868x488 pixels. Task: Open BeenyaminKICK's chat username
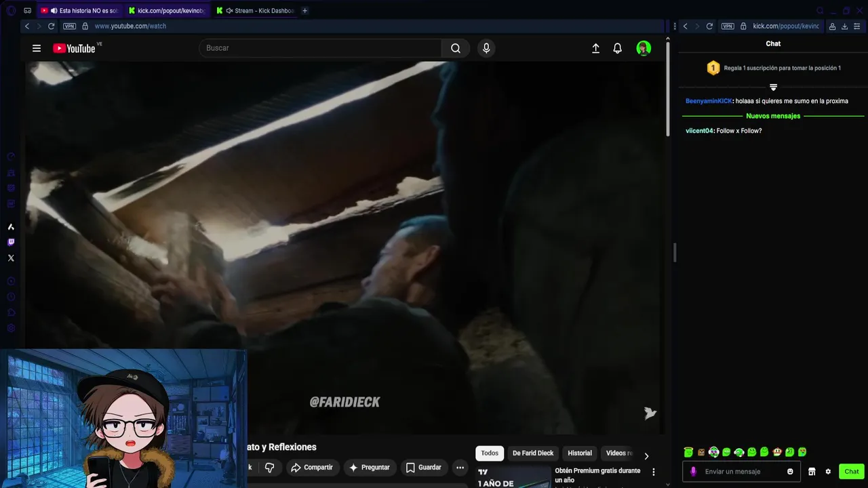[x=709, y=101]
